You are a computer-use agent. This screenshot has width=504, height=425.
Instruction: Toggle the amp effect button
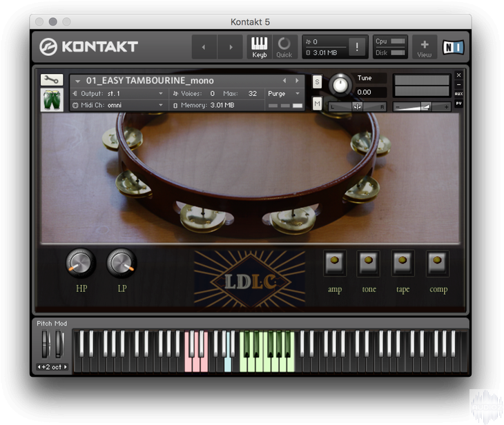point(335,263)
